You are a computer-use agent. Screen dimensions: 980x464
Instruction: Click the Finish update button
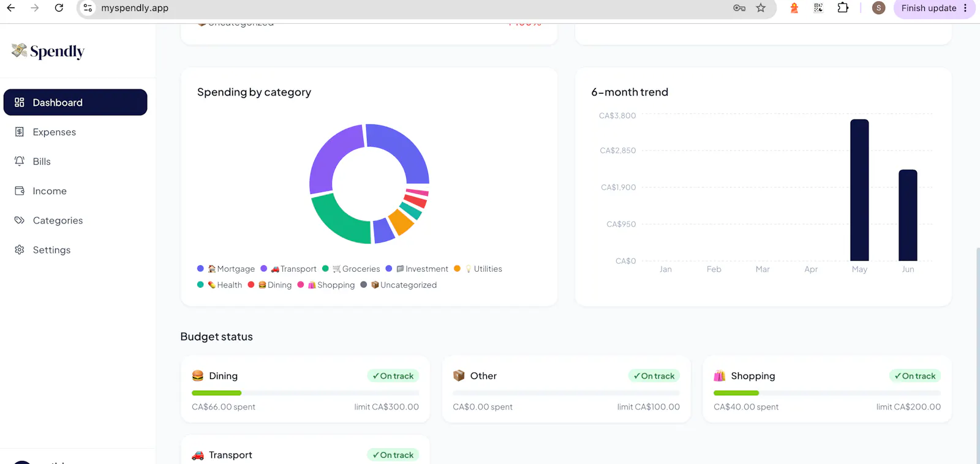click(x=929, y=8)
